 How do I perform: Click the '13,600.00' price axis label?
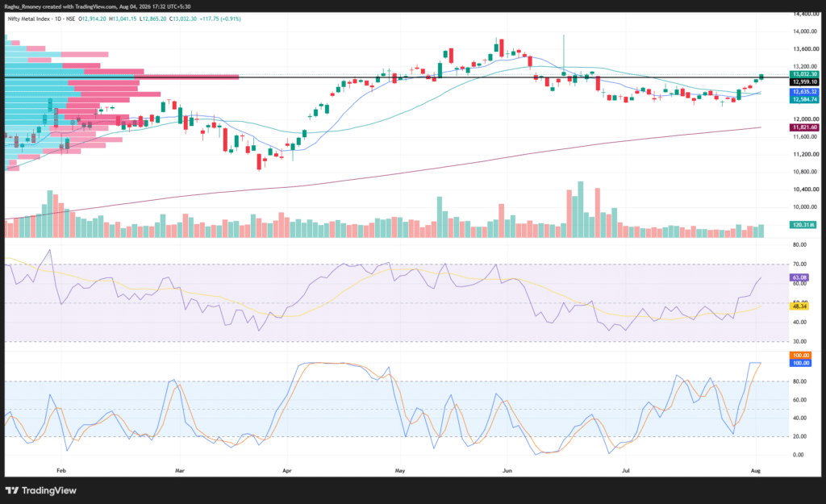pos(806,49)
